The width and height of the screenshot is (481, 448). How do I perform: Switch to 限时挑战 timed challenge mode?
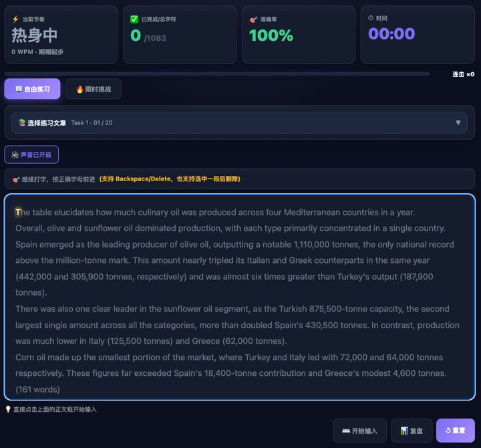94,89
